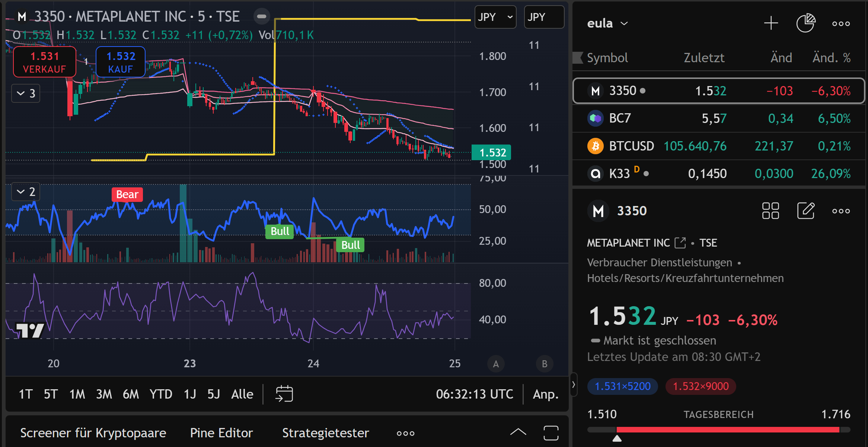Click the ask 1.532×9000 pill
The height and width of the screenshot is (447, 868).
tap(701, 386)
